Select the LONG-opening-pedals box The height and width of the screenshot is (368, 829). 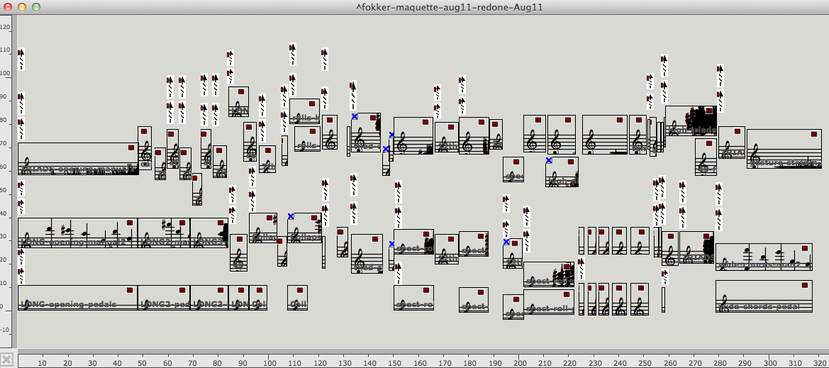[x=78, y=298]
